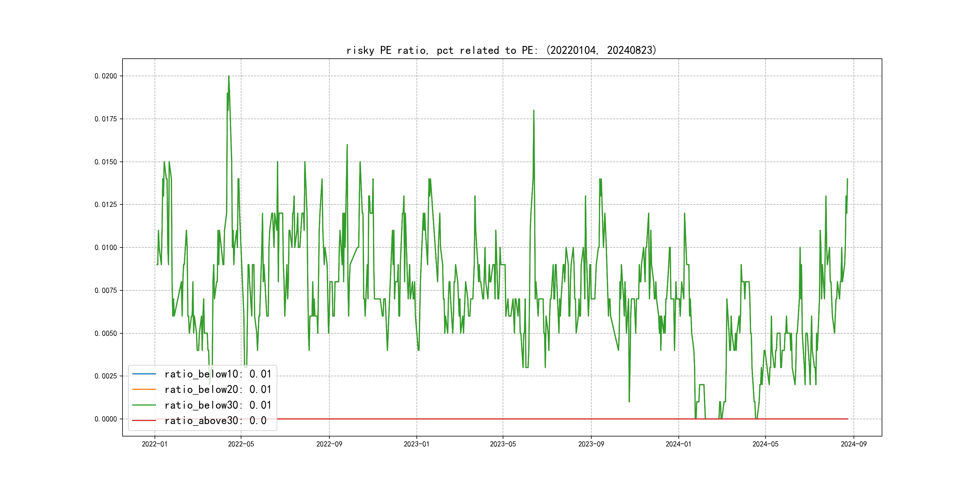980x490 pixels.
Task: Select the ratio_above30: 0.0 legend label
Action: coord(215,421)
